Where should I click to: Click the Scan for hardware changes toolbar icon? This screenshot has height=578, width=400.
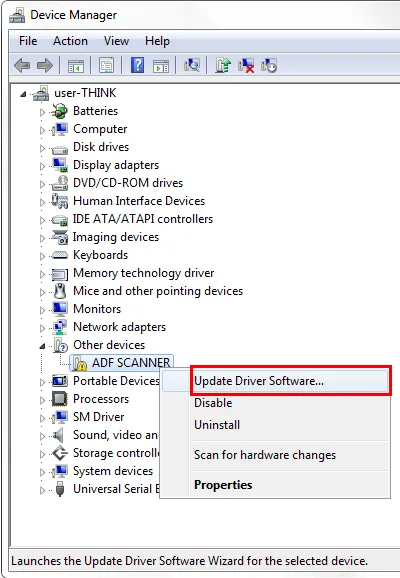192,66
